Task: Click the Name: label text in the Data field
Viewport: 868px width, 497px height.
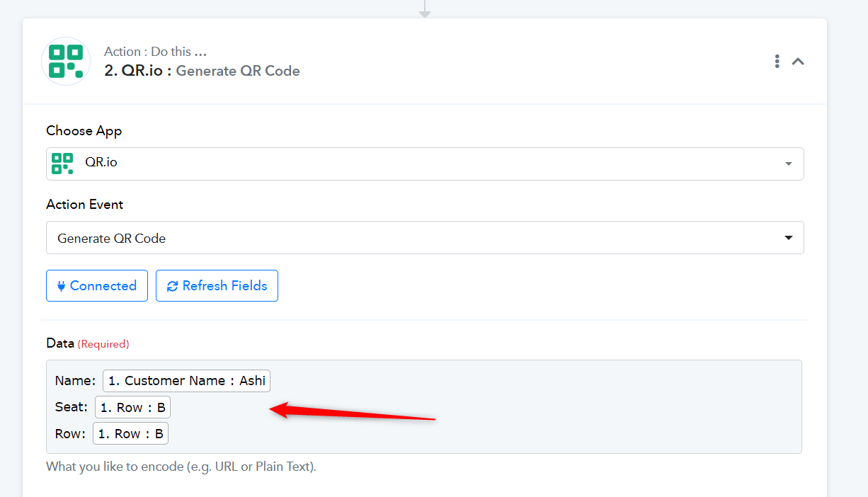Action: 75,381
